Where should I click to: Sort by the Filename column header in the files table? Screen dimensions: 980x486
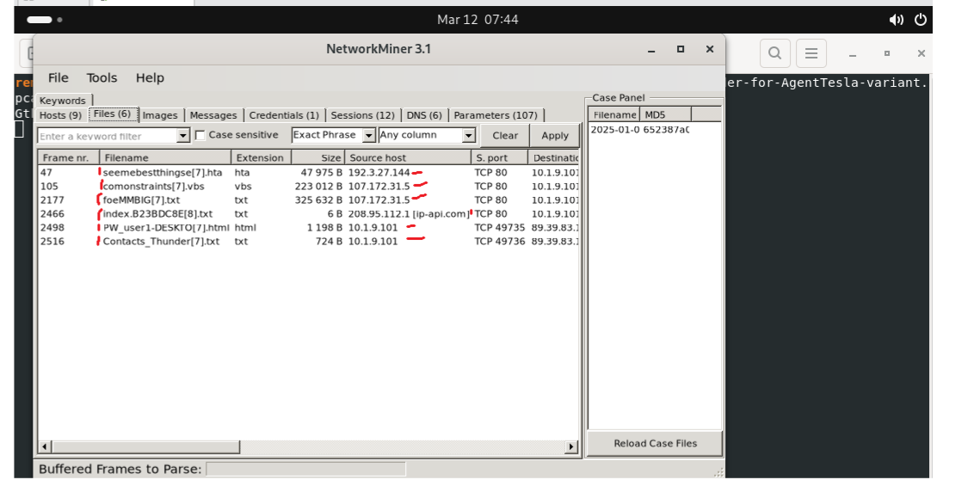tap(165, 158)
